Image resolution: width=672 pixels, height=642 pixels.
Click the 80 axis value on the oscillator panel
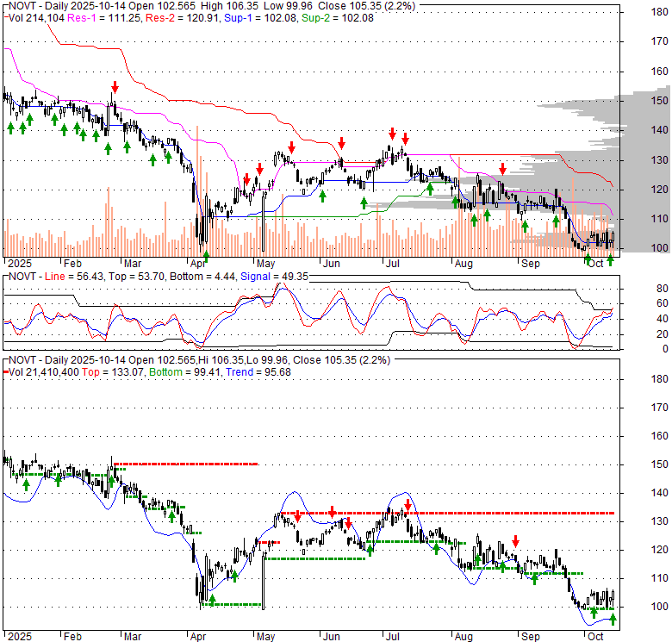click(x=663, y=289)
